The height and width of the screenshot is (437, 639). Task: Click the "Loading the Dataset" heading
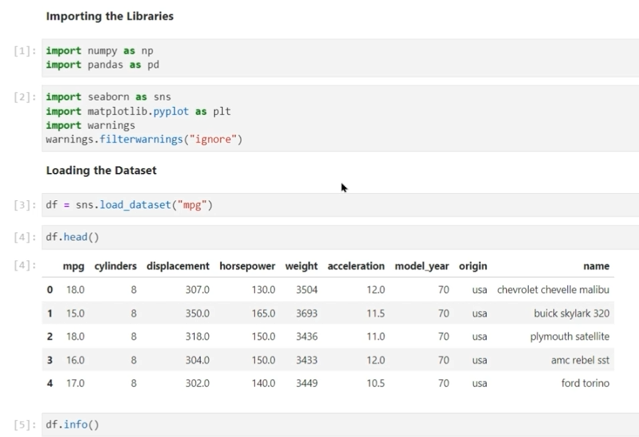click(x=101, y=171)
